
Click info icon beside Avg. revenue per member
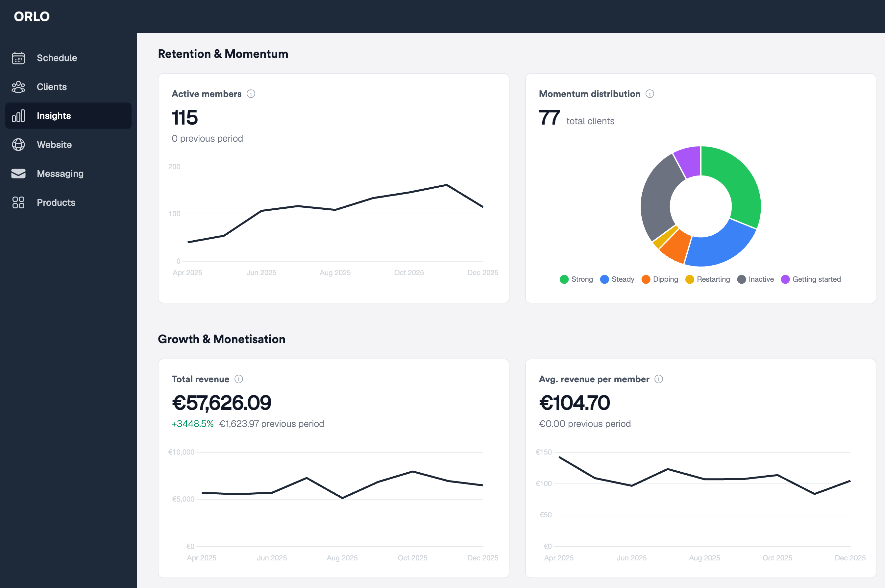[659, 379]
